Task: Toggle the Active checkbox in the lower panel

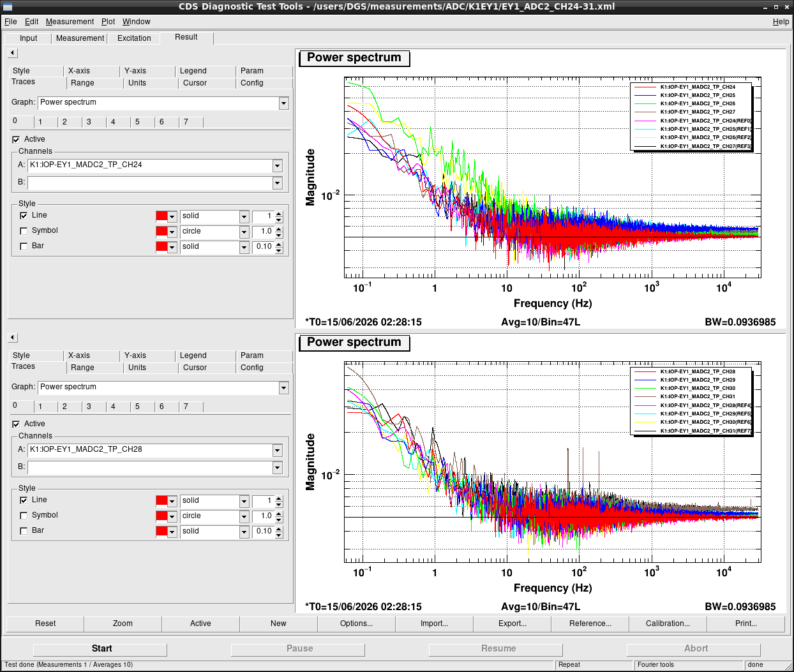Action: [x=16, y=424]
